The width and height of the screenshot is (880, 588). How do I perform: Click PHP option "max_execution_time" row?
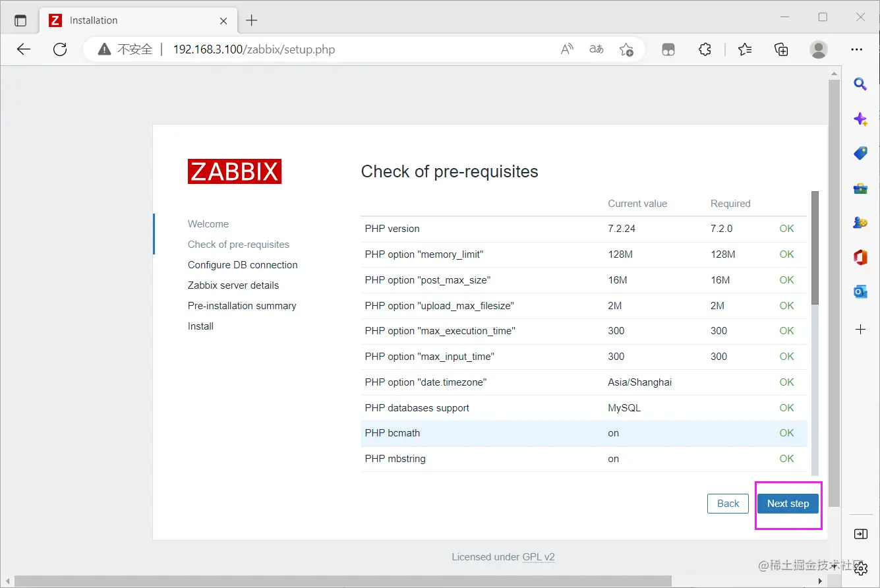(x=583, y=331)
